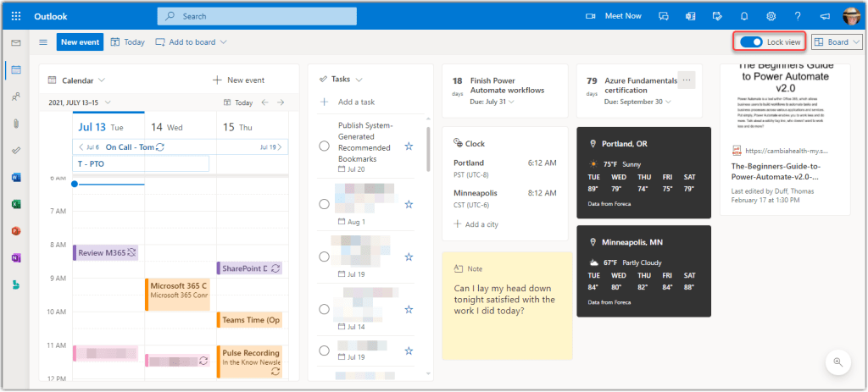Expand the Board view dropdown
The width and height of the screenshot is (868, 392).
837,41
